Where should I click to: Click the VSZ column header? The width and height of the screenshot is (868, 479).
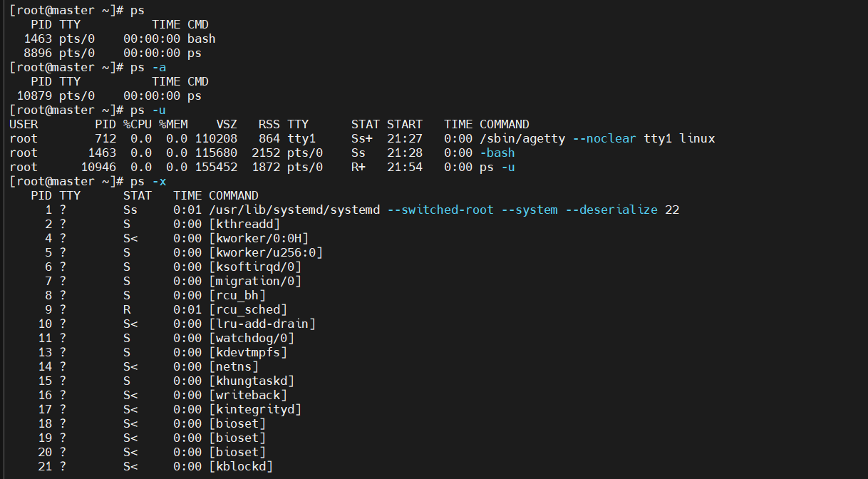pyautogui.click(x=227, y=124)
